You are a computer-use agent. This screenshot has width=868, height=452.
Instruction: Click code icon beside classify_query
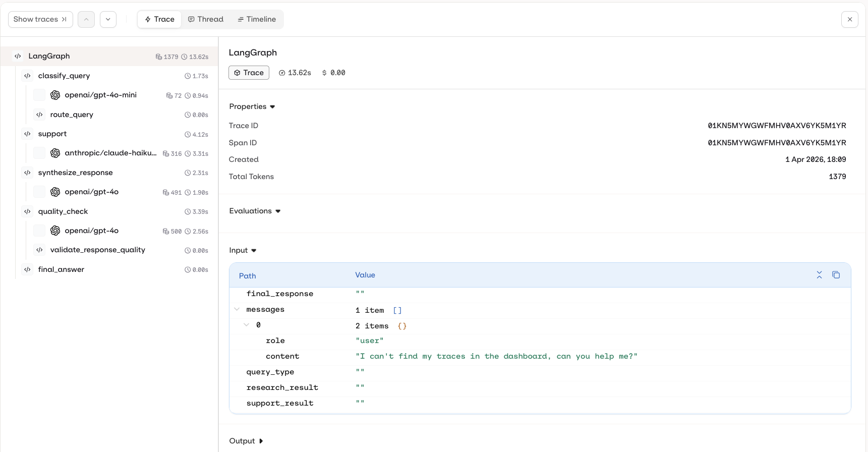point(27,76)
